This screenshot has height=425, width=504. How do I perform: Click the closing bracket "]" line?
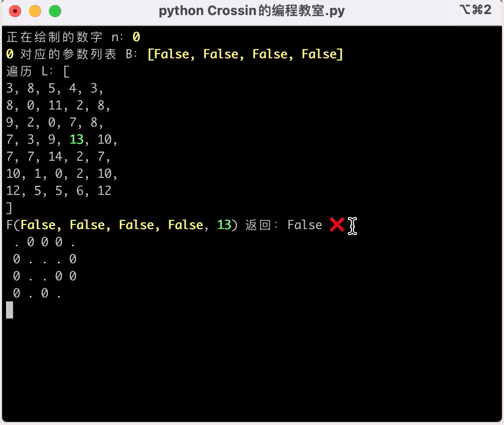pyautogui.click(x=9, y=208)
